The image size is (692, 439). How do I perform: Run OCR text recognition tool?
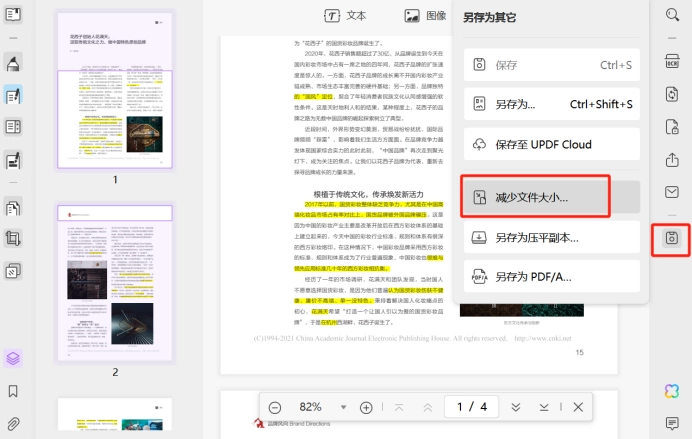click(x=672, y=61)
